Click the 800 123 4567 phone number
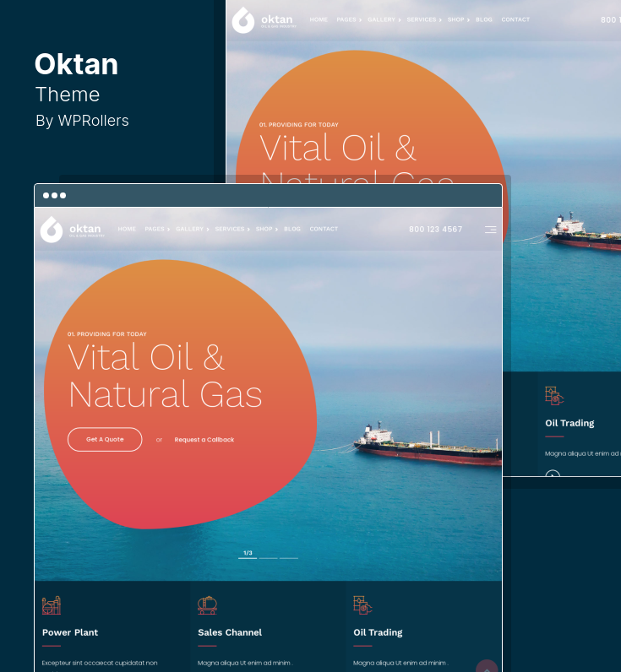The image size is (621, 672). click(x=436, y=230)
